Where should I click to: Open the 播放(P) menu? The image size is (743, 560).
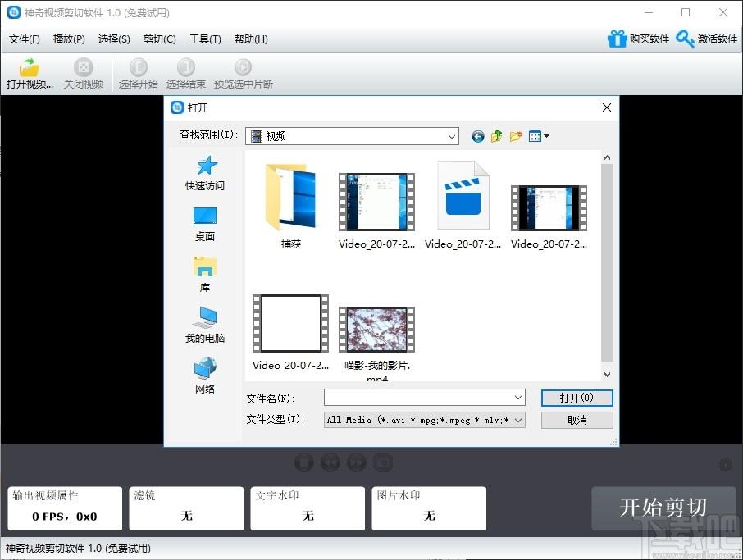click(69, 39)
